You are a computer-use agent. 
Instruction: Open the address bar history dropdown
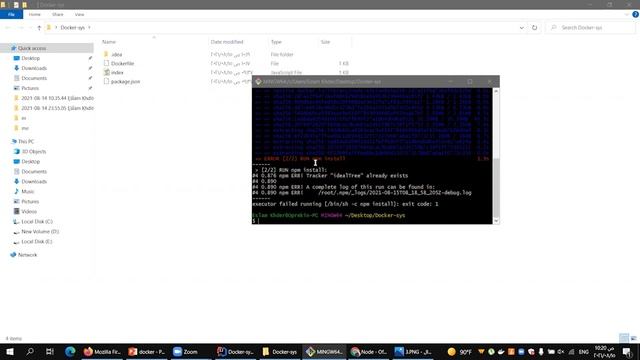coord(522,28)
